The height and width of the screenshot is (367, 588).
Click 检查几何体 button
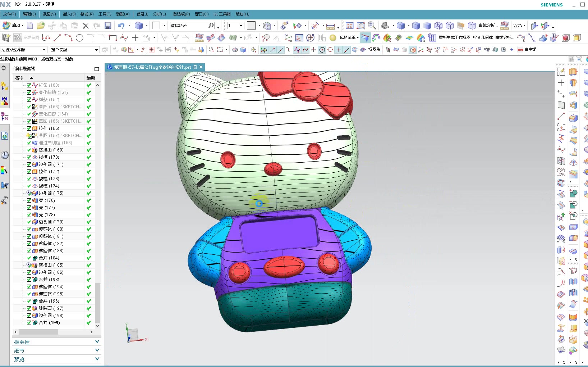(483, 37)
